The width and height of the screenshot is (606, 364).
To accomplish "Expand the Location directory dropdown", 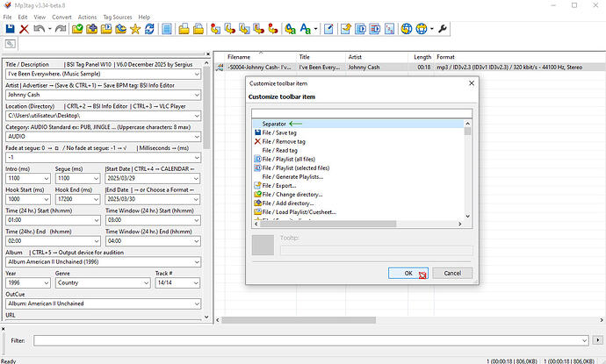I will pos(197,116).
